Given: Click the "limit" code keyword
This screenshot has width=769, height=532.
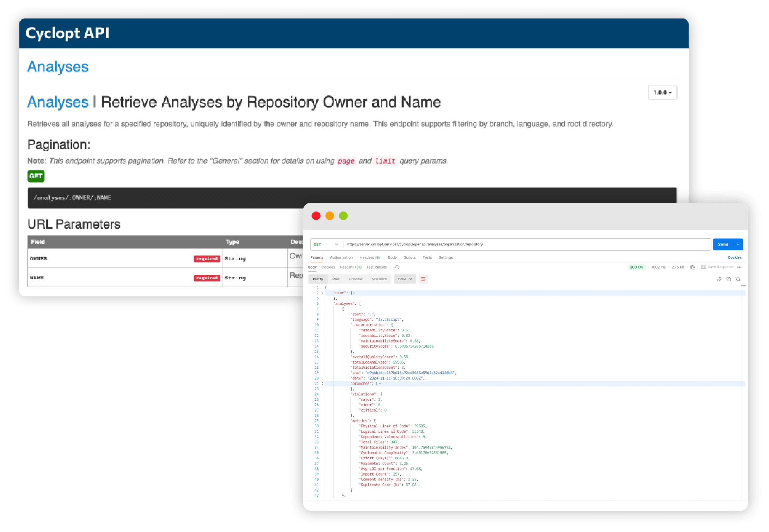Looking at the screenshot, I should click(x=385, y=161).
